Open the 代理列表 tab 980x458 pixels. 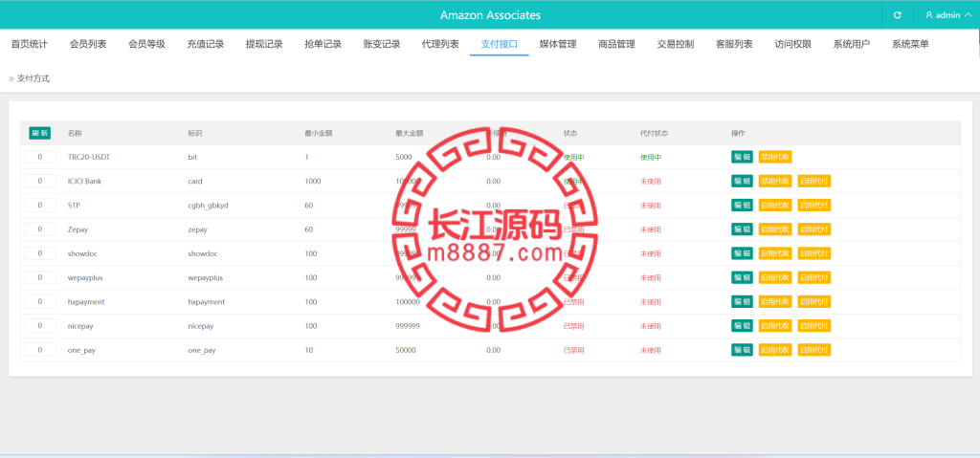click(x=440, y=44)
